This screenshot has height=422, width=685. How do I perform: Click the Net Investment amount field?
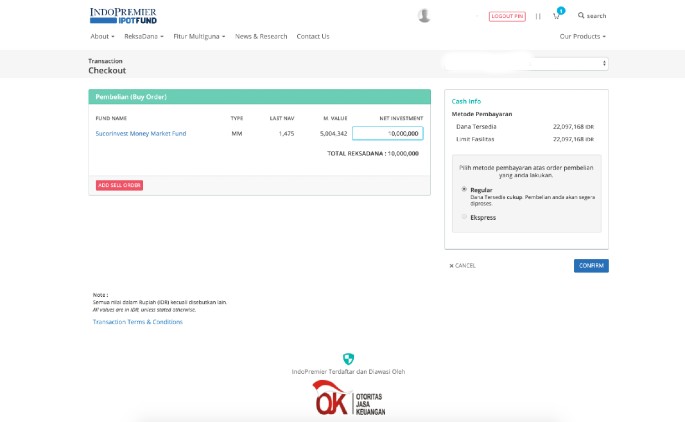point(388,133)
